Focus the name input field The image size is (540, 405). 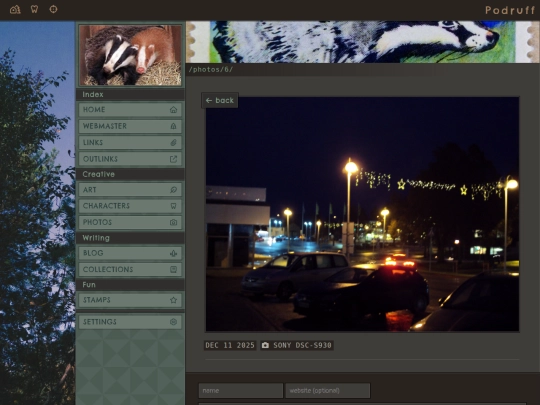(x=241, y=391)
